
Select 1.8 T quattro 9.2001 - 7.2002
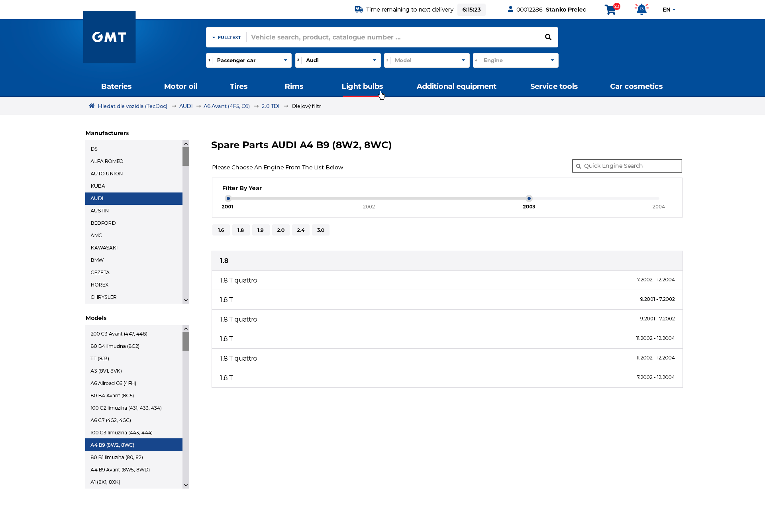click(447, 319)
